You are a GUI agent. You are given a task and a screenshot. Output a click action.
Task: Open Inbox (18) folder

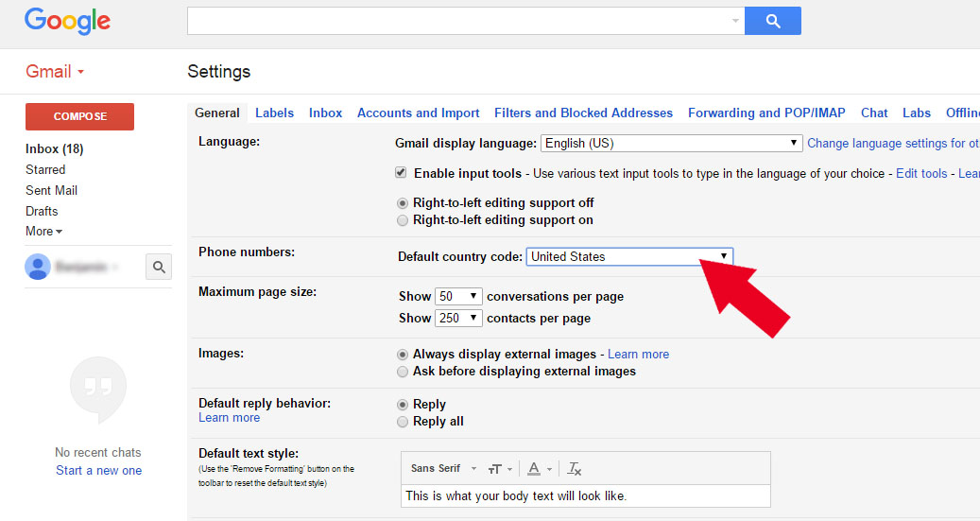point(55,148)
